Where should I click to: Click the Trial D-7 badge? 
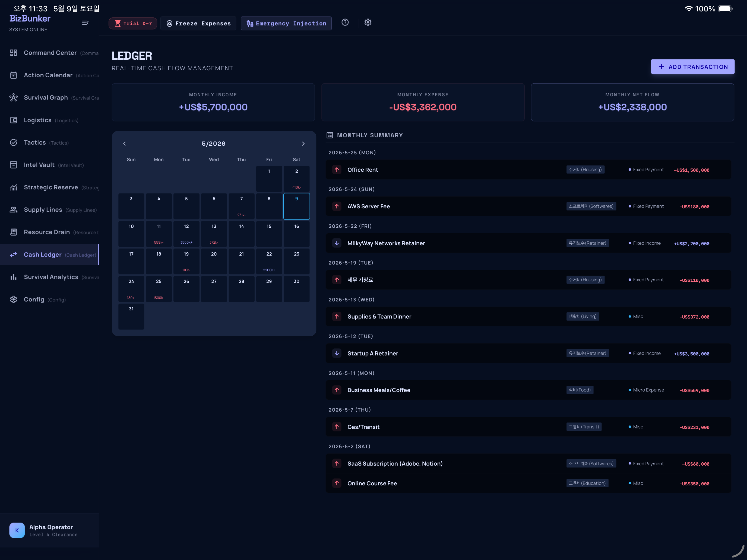coord(133,23)
